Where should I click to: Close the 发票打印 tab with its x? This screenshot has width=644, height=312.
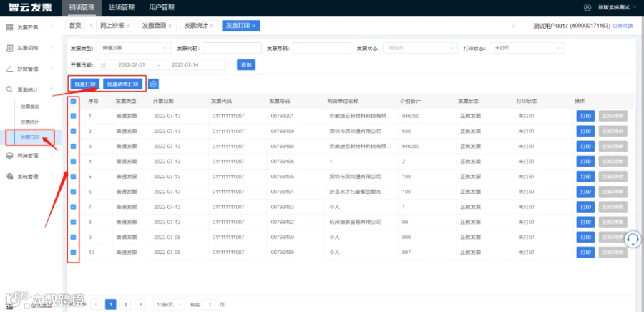tap(254, 26)
